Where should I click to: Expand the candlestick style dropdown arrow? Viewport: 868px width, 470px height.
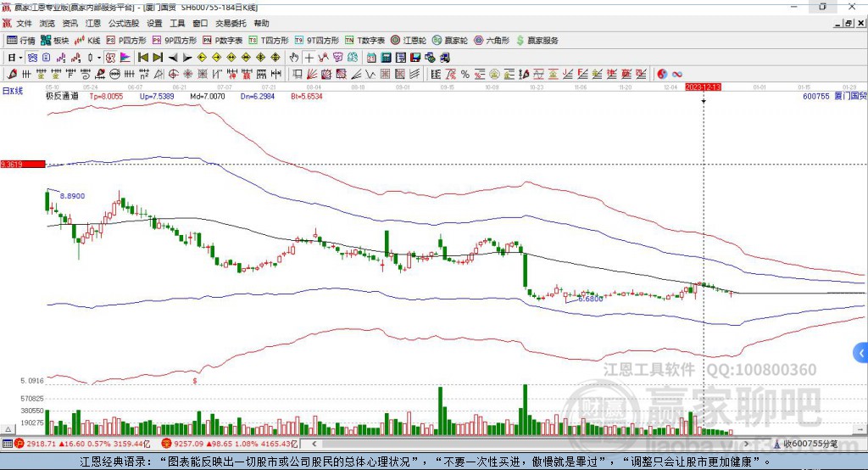[99, 58]
